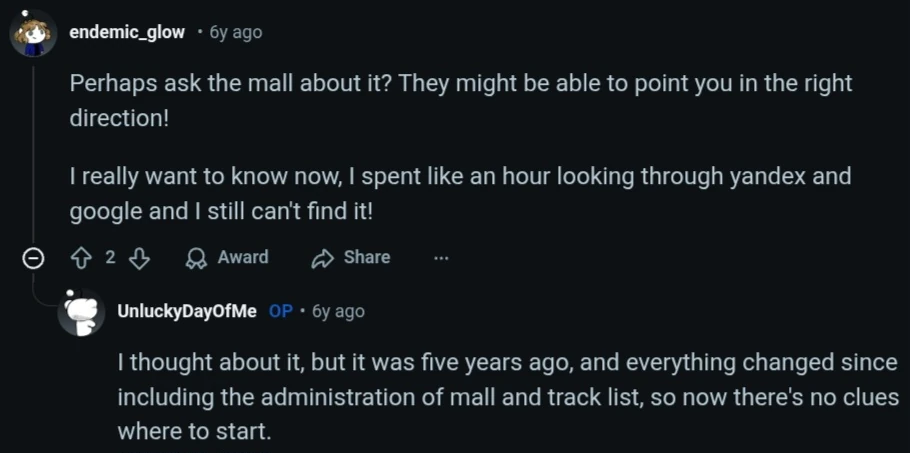The image size is (910, 453).
Task: Click the vertical thread line under endemic_glow's avatar
Action: (33, 150)
